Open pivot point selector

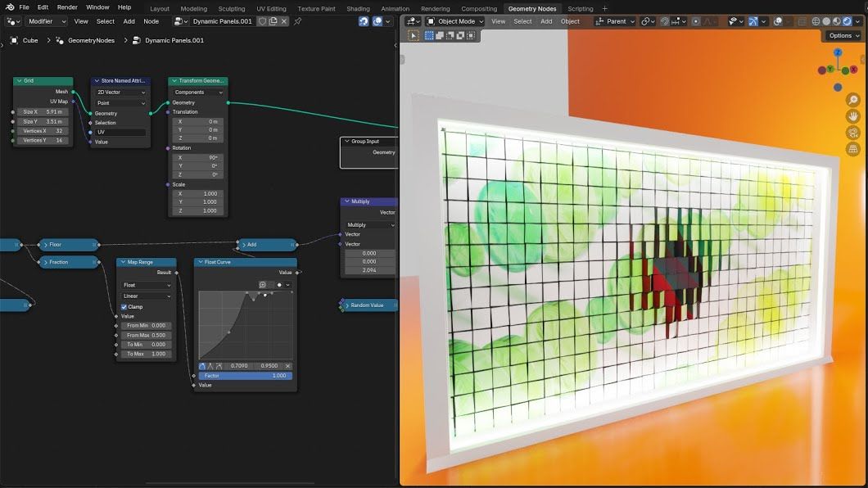649,21
